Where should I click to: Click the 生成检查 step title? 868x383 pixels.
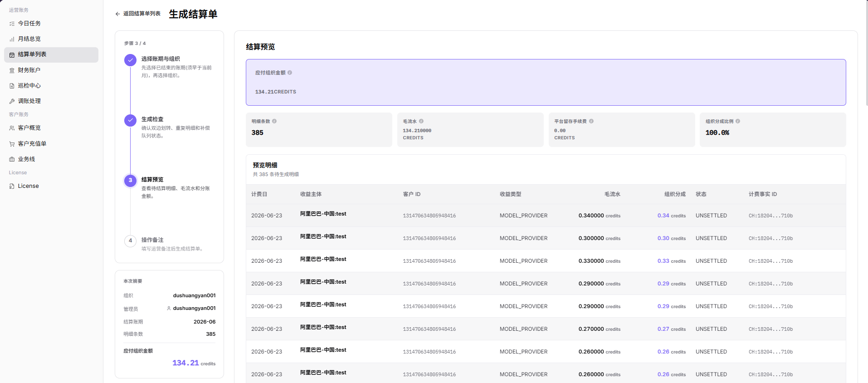[152, 119]
